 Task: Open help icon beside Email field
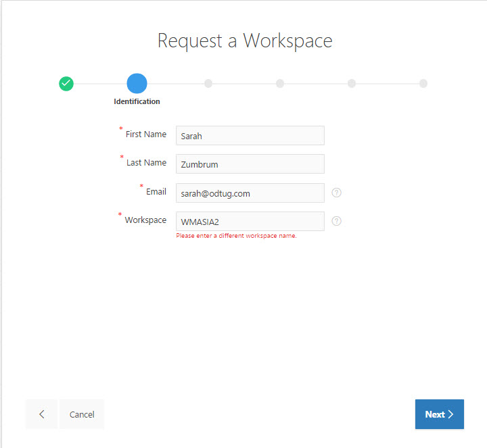click(x=337, y=193)
